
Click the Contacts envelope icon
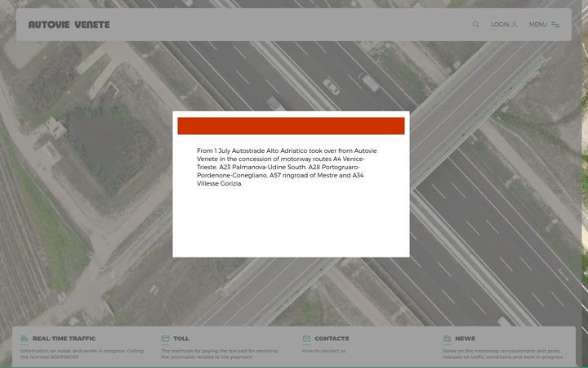point(306,339)
